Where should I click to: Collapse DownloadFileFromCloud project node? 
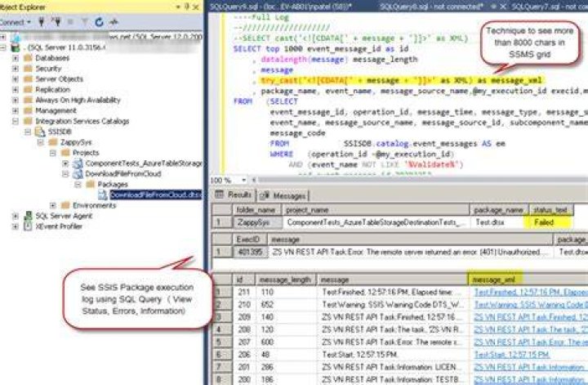65,174
